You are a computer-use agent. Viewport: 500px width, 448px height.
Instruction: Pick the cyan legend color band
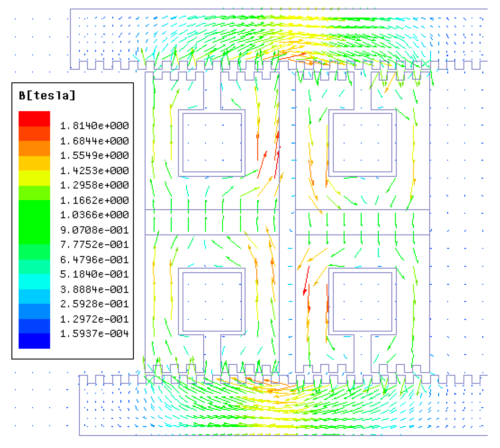tap(34, 282)
